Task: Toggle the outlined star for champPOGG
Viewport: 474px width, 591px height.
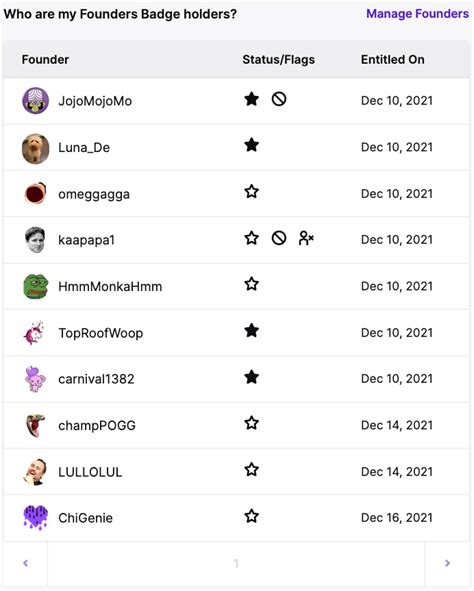Action: (x=251, y=423)
